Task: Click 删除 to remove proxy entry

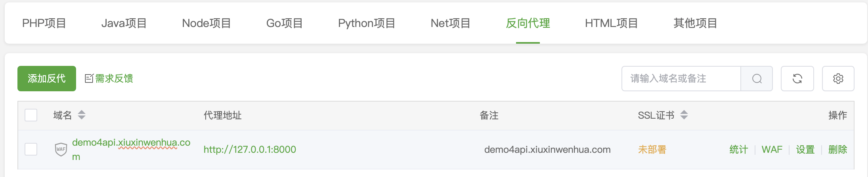Action: tap(837, 150)
